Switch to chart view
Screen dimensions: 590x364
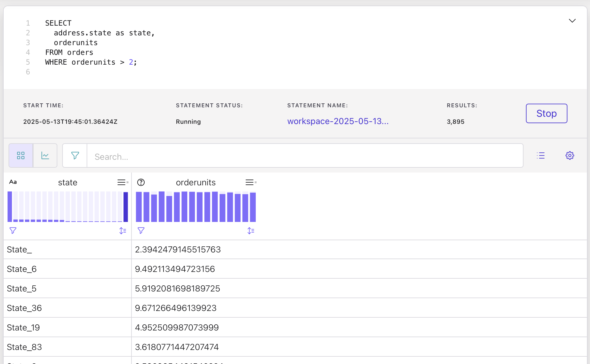(45, 155)
